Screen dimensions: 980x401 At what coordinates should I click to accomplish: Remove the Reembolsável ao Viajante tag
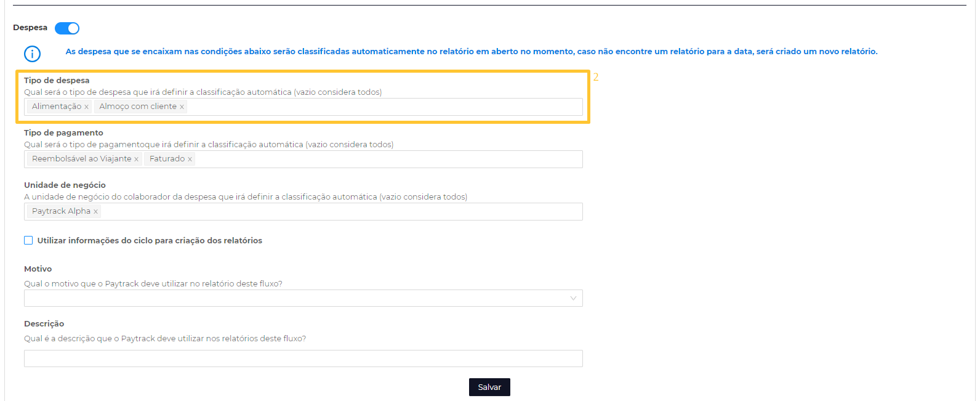click(136, 160)
